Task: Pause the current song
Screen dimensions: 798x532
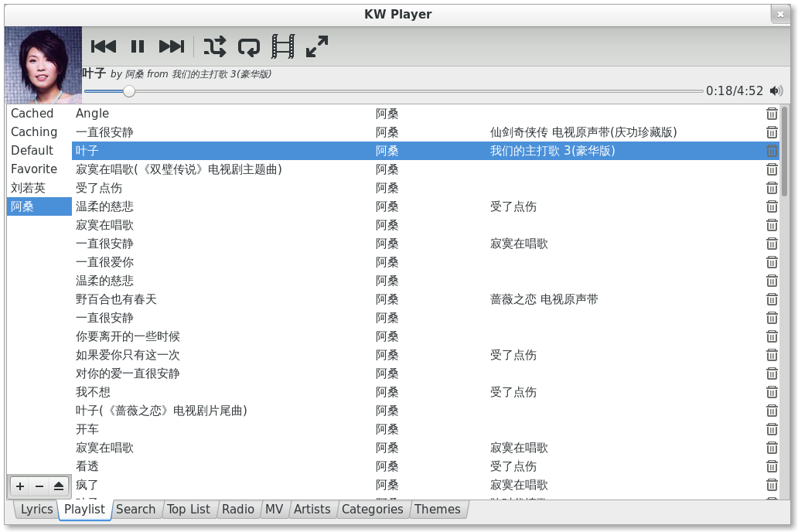Action: (138, 47)
